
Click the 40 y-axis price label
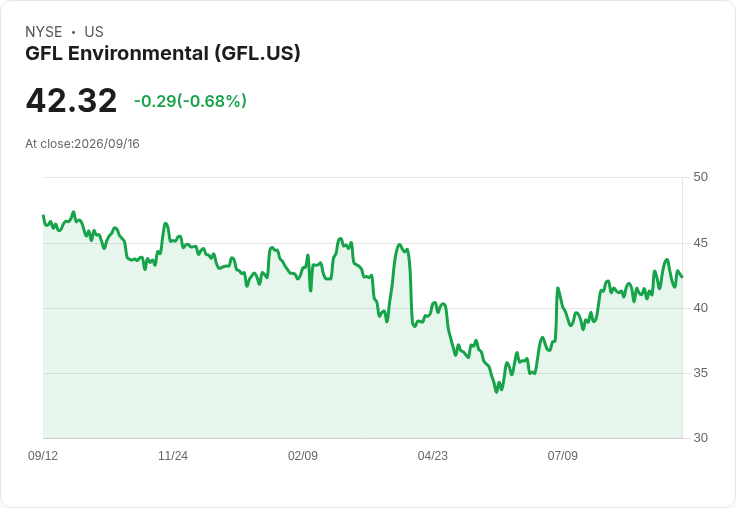[700, 308]
